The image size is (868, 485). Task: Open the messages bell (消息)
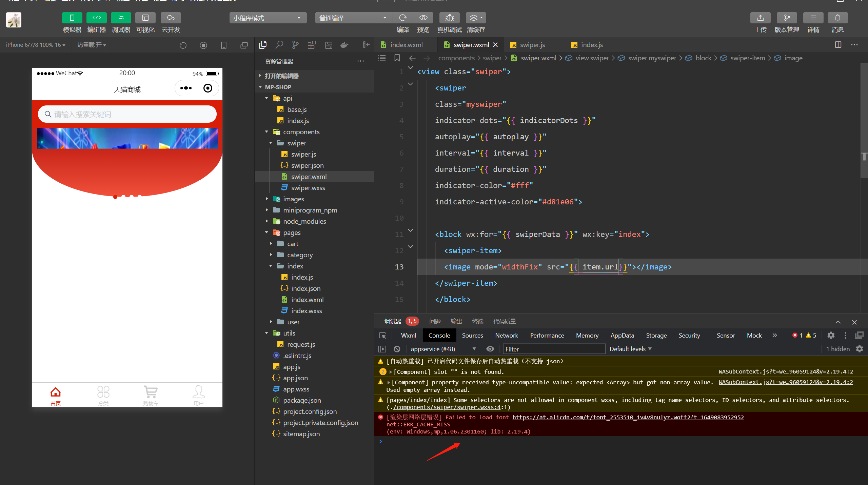[x=838, y=18]
